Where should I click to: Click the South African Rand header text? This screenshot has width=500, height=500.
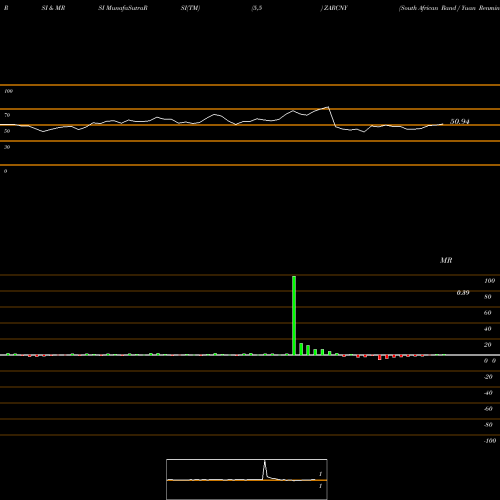[428, 8]
